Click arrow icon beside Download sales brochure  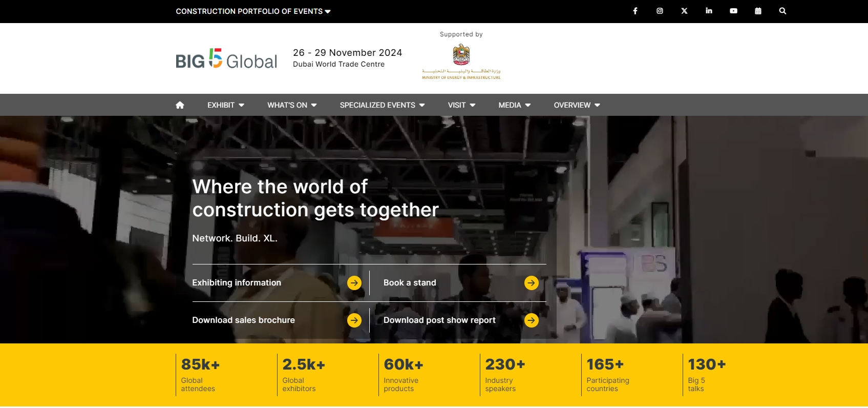(354, 320)
